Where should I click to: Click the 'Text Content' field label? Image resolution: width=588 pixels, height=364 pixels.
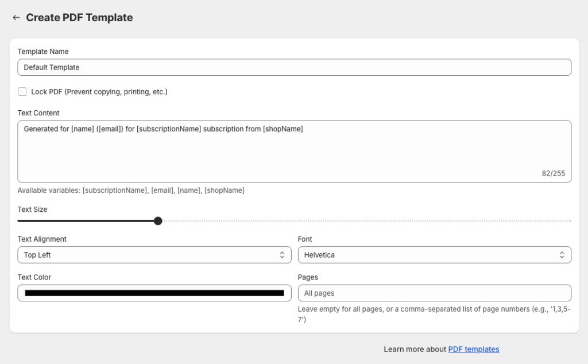[x=38, y=113]
